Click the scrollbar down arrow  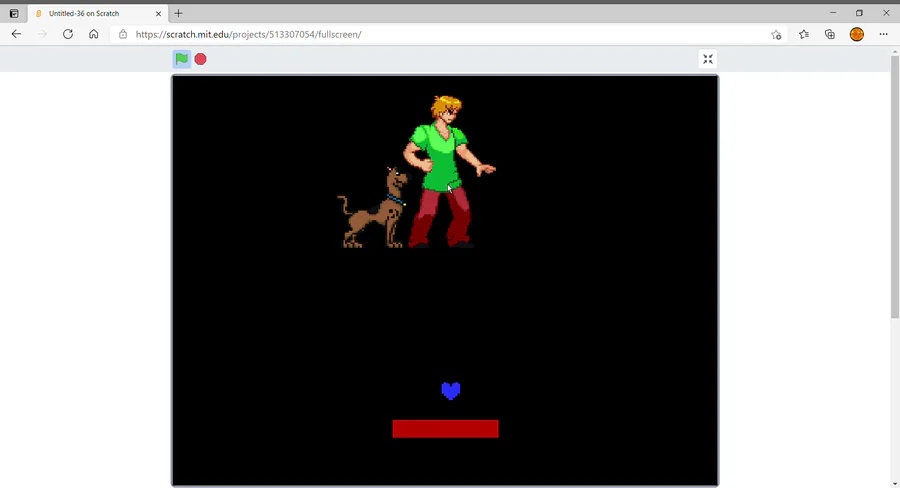tap(895, 484)
